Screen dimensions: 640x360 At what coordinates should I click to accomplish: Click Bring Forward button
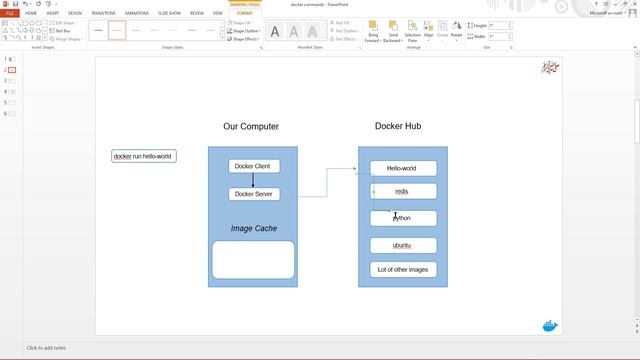373,31
